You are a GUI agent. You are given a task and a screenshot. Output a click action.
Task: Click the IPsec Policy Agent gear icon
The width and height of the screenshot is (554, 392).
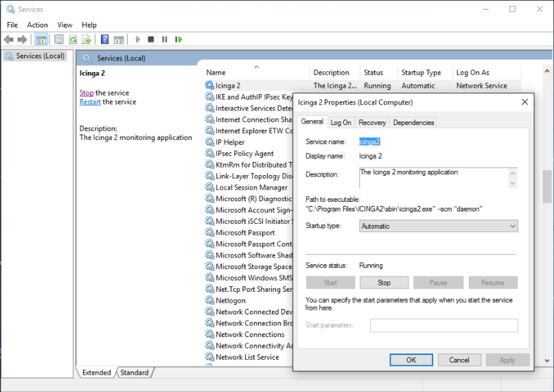coord(210,153)
